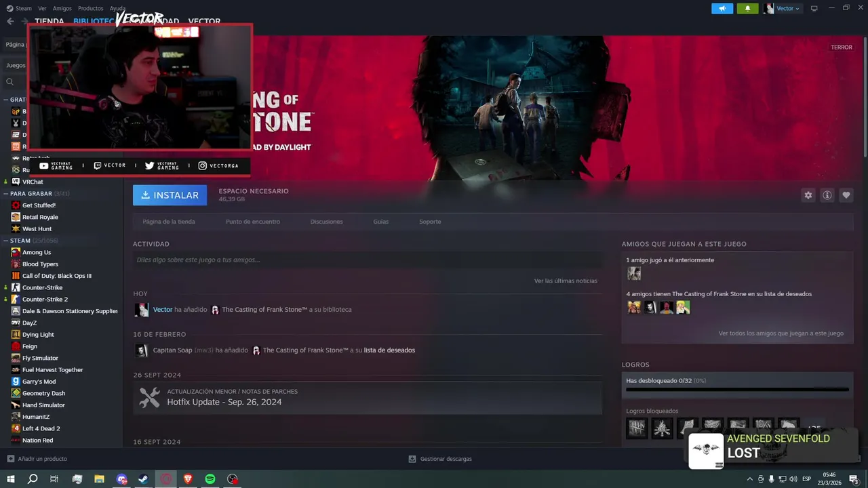Image resolution: width=868 pixels, height=488 pixels.
Task: Open the Ver menu
Action: pos(42,8)
